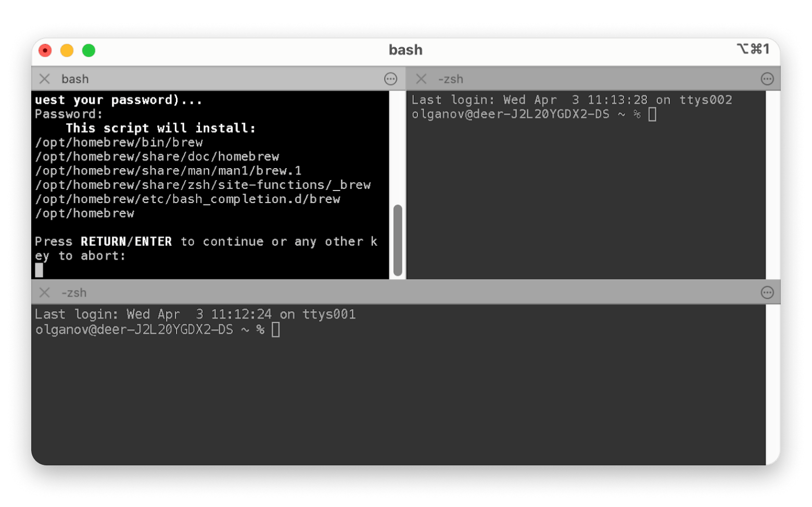Close the ttys002 -zsh pane

pyautogui.click(x=421, y=79)
